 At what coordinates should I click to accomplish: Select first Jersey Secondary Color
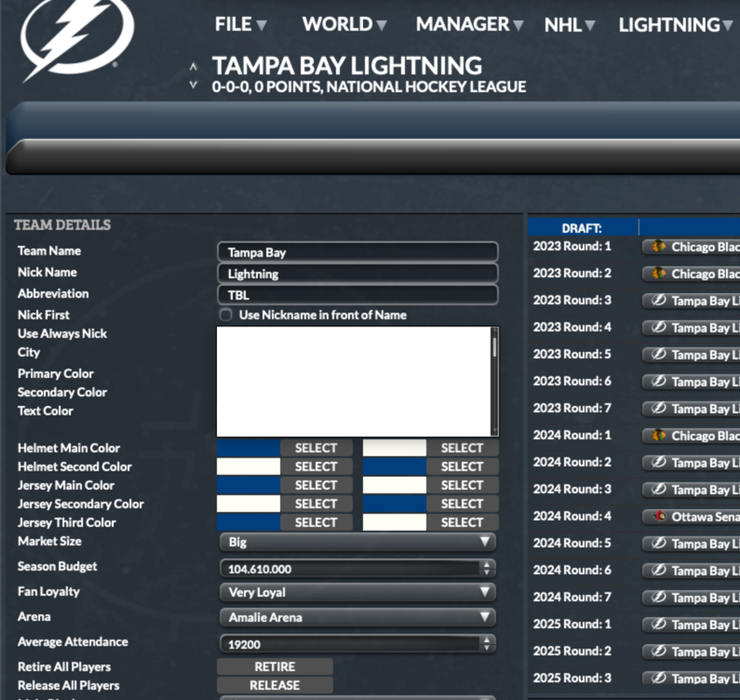pyautogui.click(x=316, y=504)
